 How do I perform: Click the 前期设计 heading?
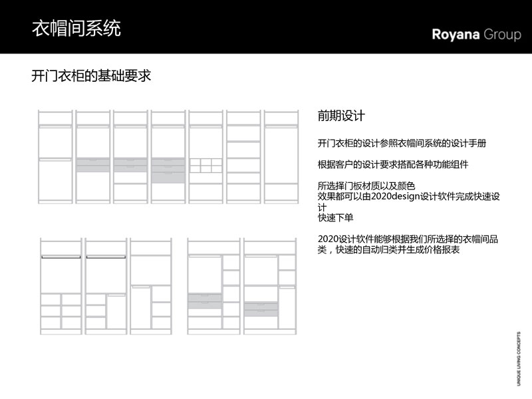coord(341,116)
